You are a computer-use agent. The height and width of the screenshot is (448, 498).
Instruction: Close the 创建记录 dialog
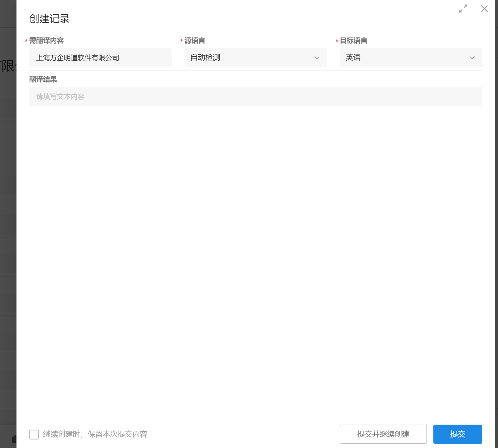(x=484, y=9)
